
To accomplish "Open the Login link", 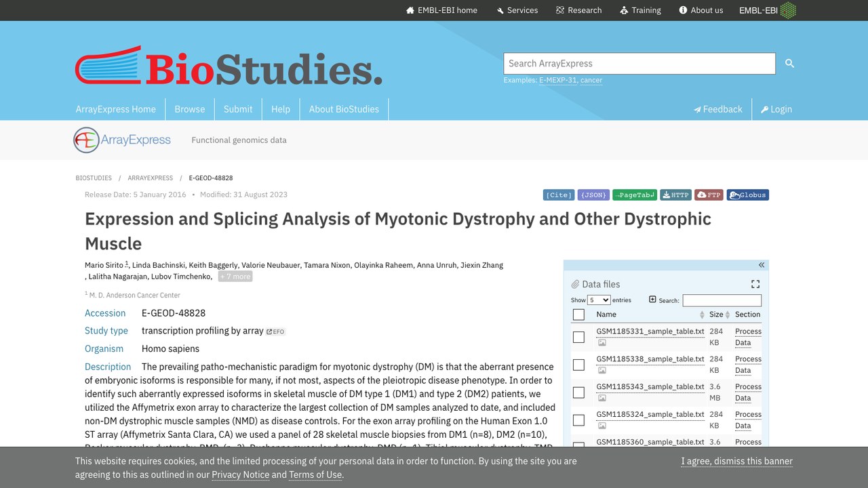I will 776,109.
